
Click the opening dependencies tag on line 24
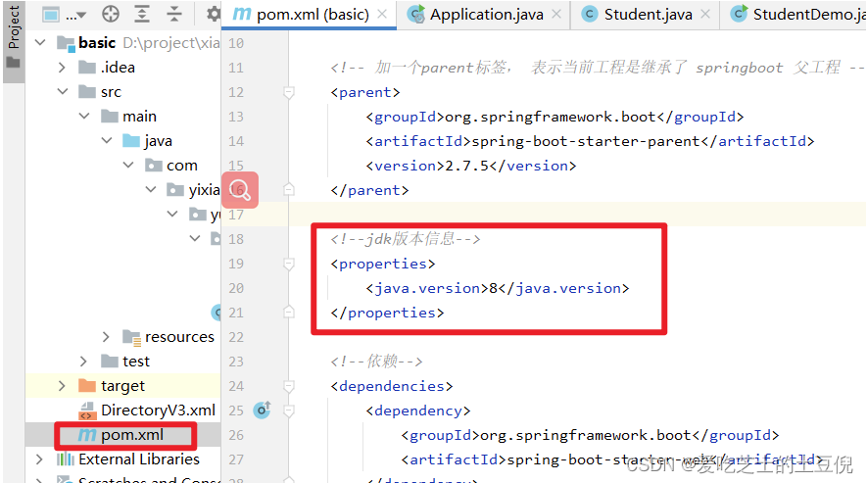[x=392, y=385]
